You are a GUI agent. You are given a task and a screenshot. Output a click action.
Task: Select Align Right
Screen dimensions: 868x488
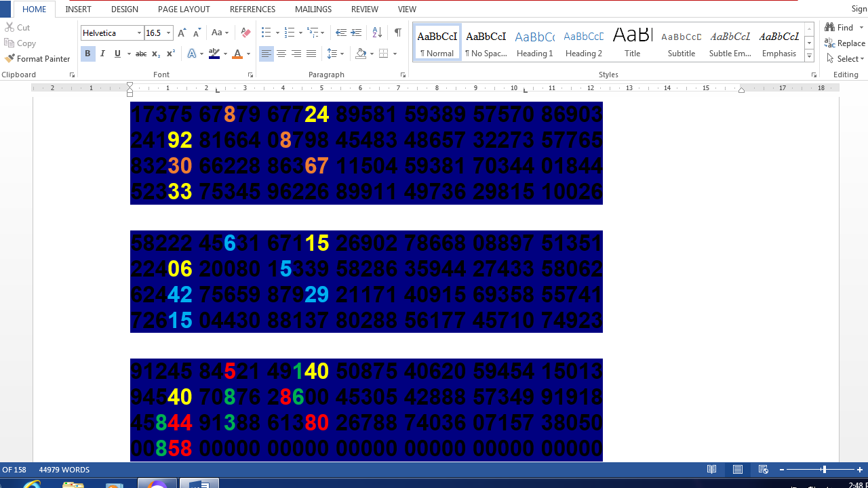[296, 54]
